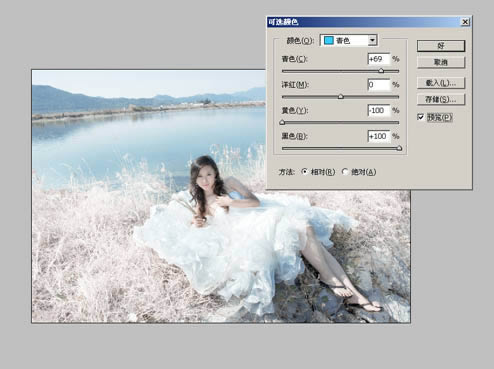This screenshot has height=369, width=494.
Task: Click the cyan color swatch in dropdown
Action: [x=329, y=40]
